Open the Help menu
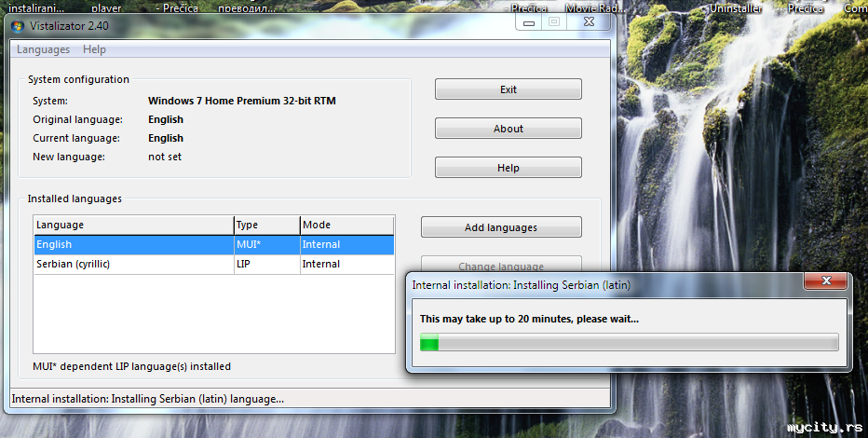Viewport: 868px width, 438px height. pos(94,49)
